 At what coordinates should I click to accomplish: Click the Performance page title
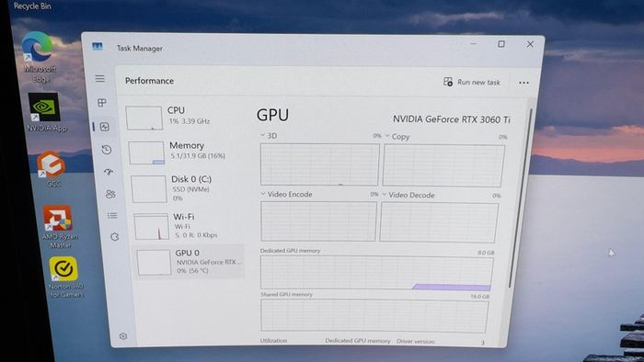point(149,81)
